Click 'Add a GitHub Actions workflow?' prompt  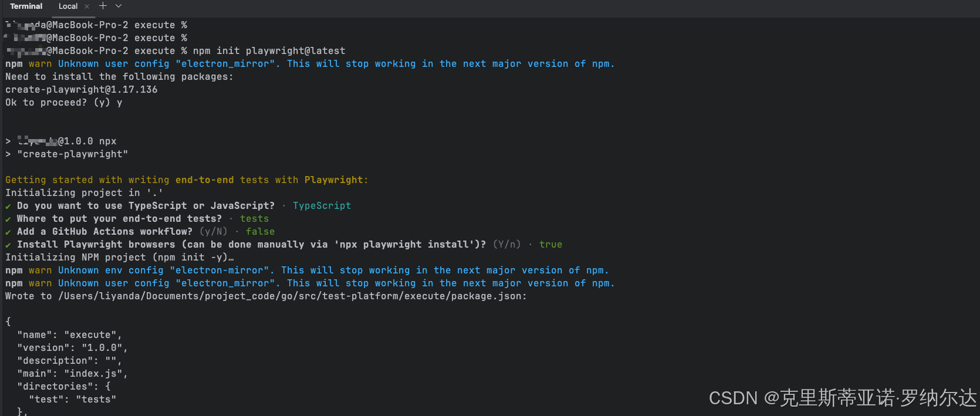click(x=104, y=232)
